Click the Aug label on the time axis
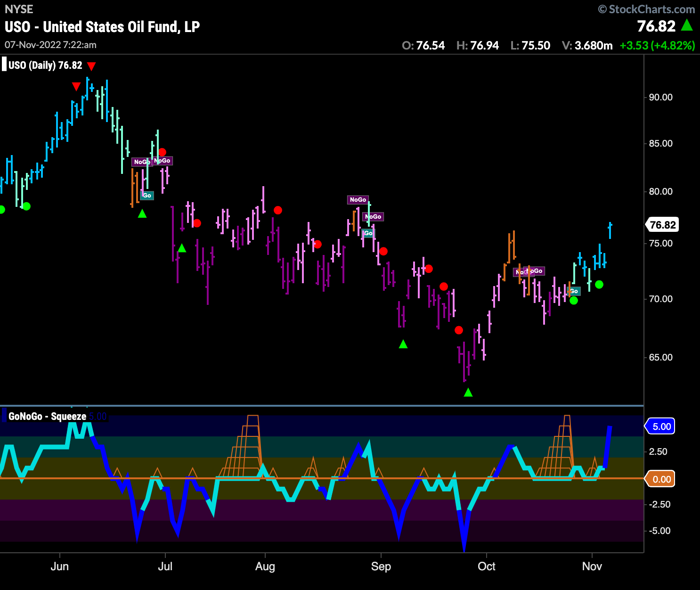 [x=265, y=566]
